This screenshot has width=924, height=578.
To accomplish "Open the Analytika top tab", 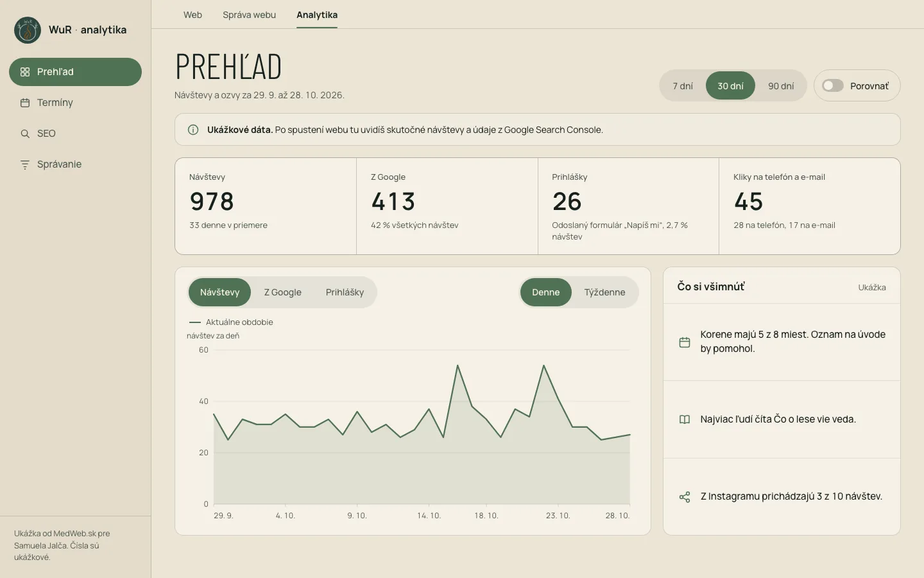I will (x=317, y=15).
